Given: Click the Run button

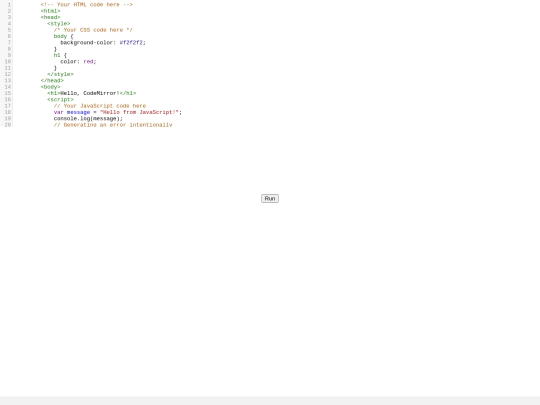Looking at the screenshot, I should coord(270,199).
